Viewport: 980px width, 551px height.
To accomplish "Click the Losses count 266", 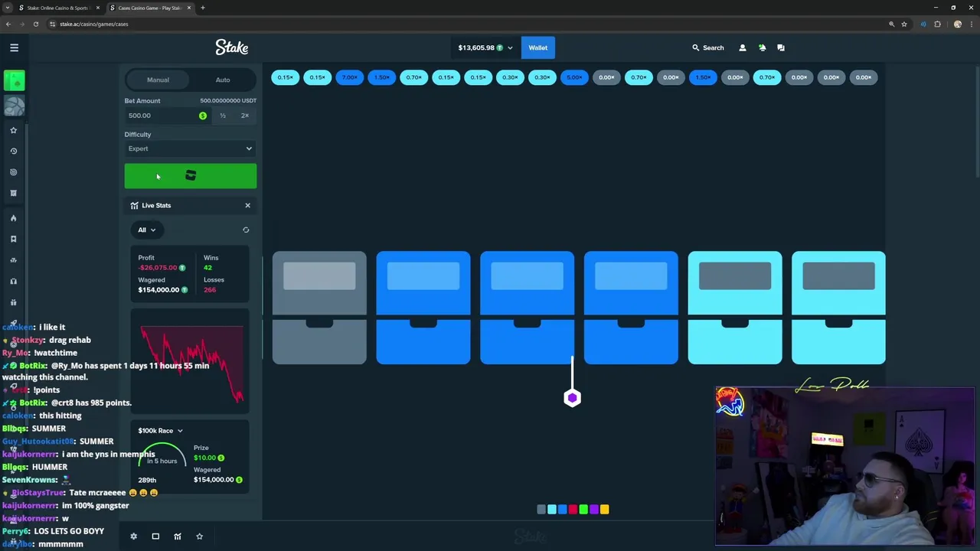I will (210, 290).
